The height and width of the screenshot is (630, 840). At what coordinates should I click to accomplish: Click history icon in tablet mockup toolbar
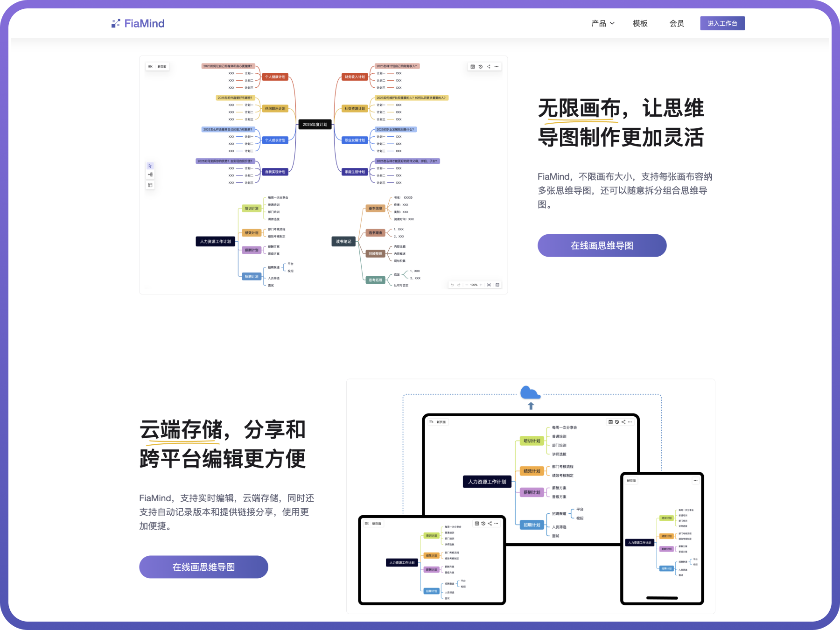pyautogui.click(x=483, y=524)
